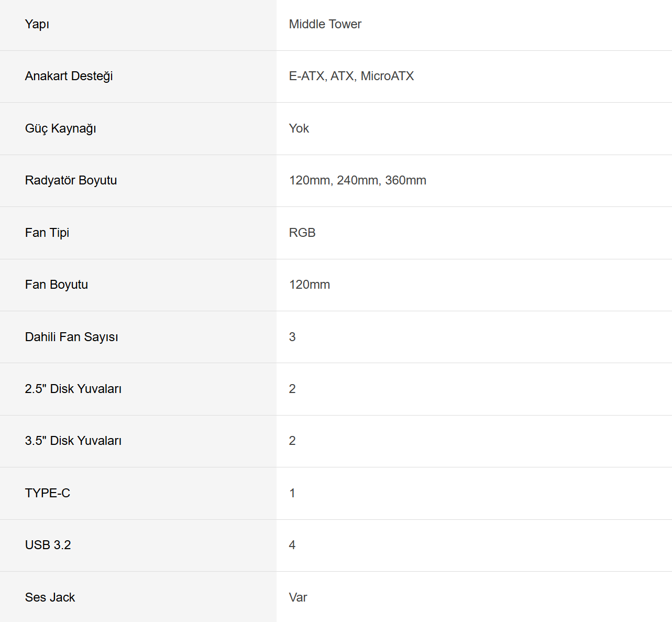
Task: Click the Fan Boyutu label
Action: [x=57, y=285]
